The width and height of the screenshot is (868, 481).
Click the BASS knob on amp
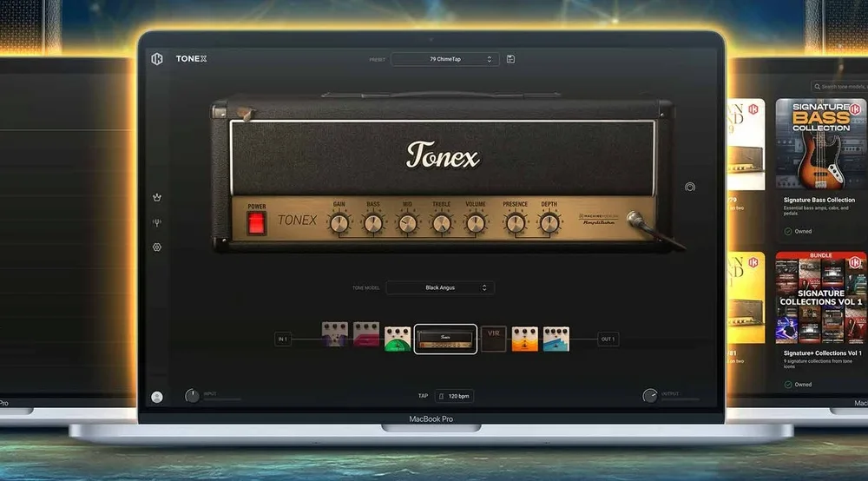[373, 224]
